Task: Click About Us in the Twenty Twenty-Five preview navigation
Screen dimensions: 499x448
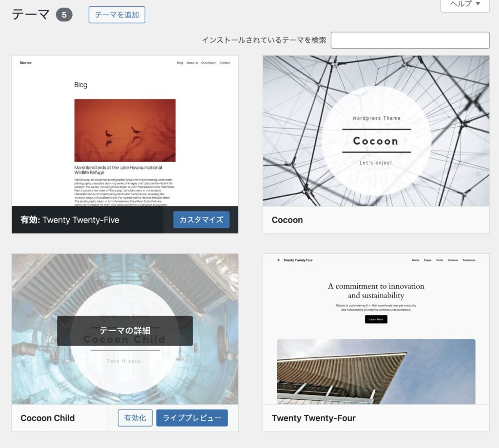Action: (192, 63)
